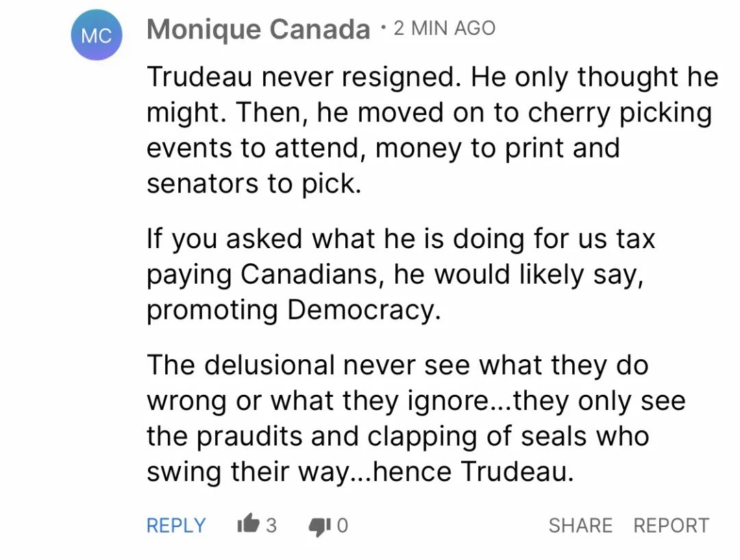
Task: Click the paragraph starting 'Trudeau never resigned'
Action: [x=432, y=130]
